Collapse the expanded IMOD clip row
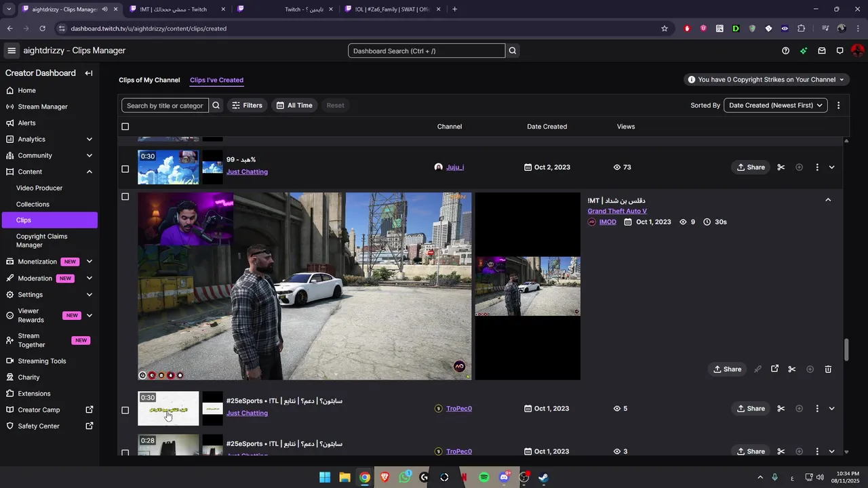Screen dimensions: 868x488 (x=828, y=200)
